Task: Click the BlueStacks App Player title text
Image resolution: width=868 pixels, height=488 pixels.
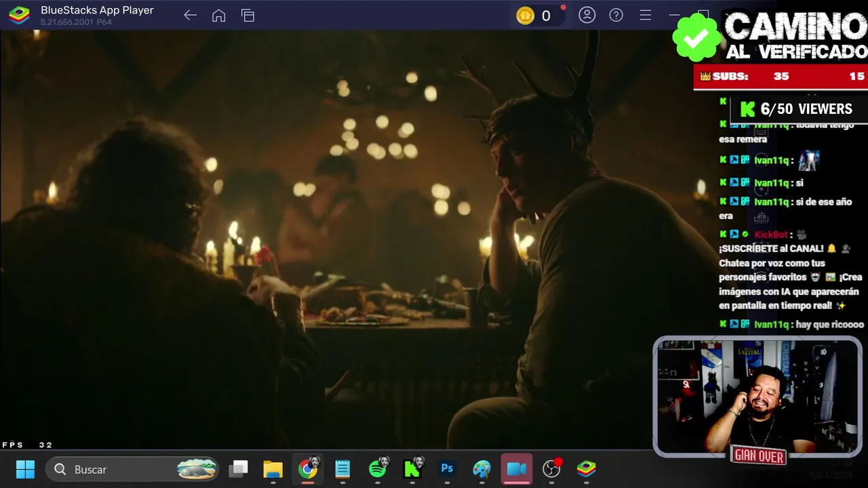Action: [x=97, y=10]
